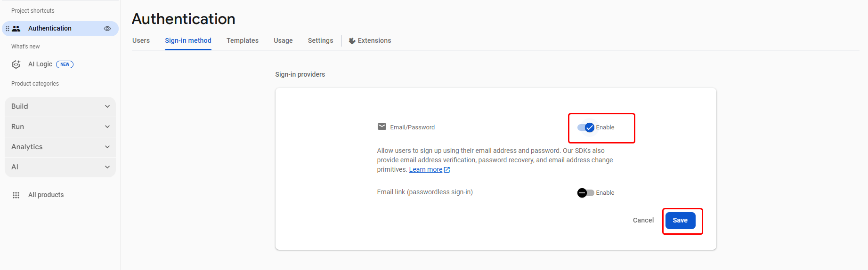Click the NEW badge next to AI Logic
Image resolution: width=868 pixels, height=270 pixels.
65,64
